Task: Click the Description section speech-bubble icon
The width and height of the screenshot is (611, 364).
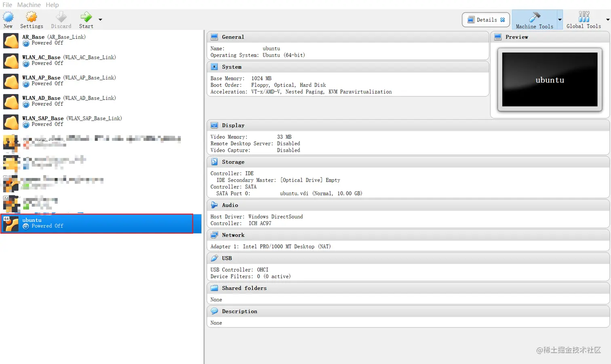Action: pyautogui.click(x=215, y=311)
